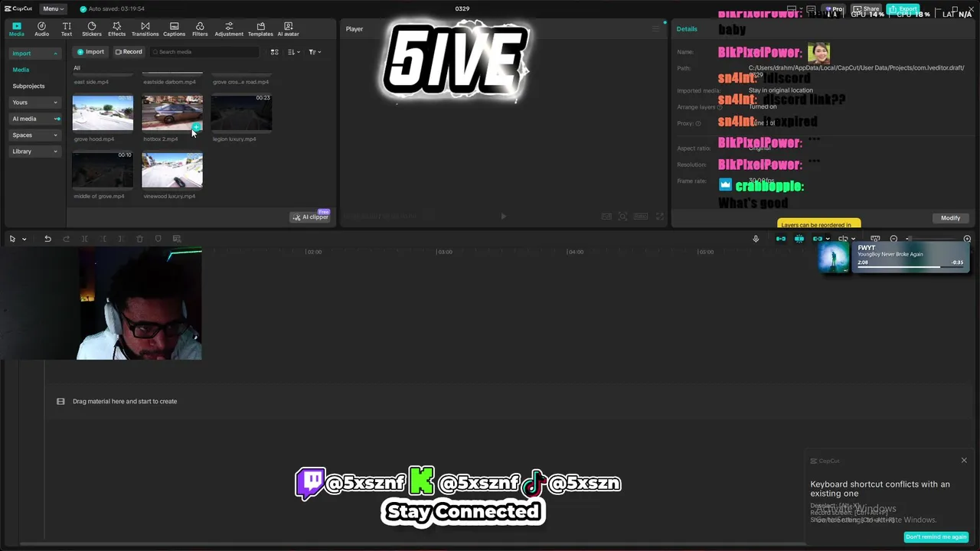980x551 pixels.
Task: Open the Details tab
Action: [687, 29]
